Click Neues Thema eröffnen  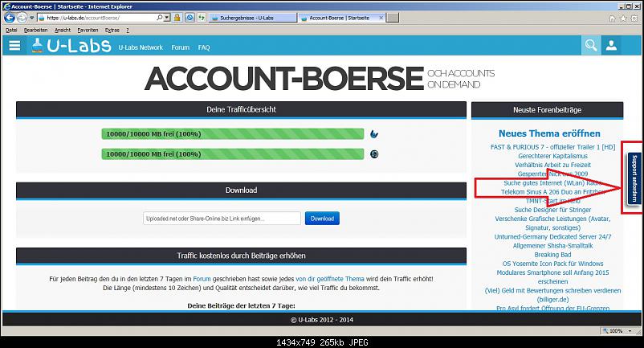549,133
